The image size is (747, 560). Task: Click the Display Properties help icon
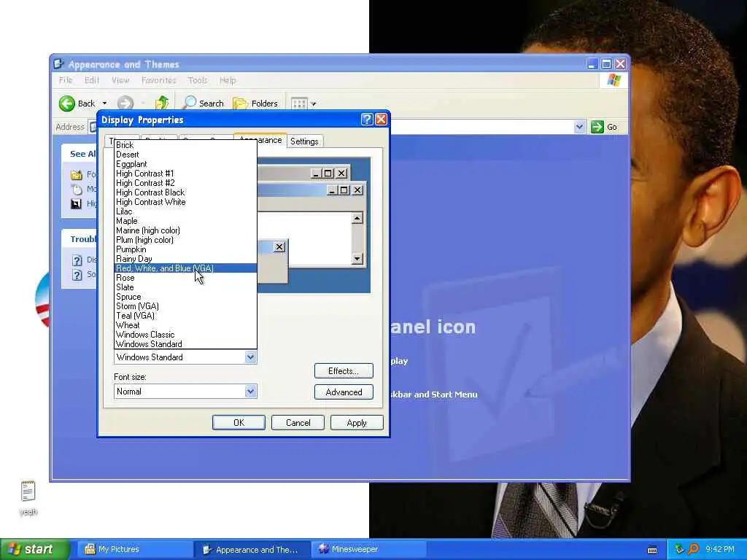(367, 119)
